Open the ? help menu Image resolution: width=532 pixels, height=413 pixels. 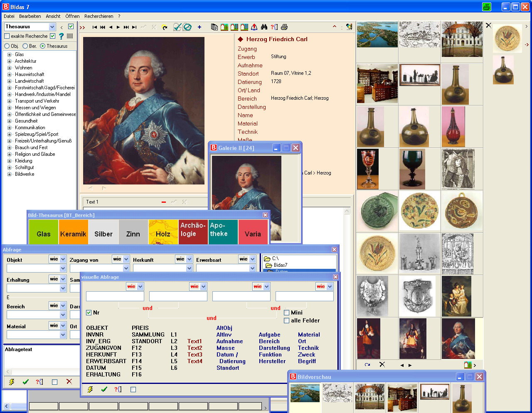point(119,16)
